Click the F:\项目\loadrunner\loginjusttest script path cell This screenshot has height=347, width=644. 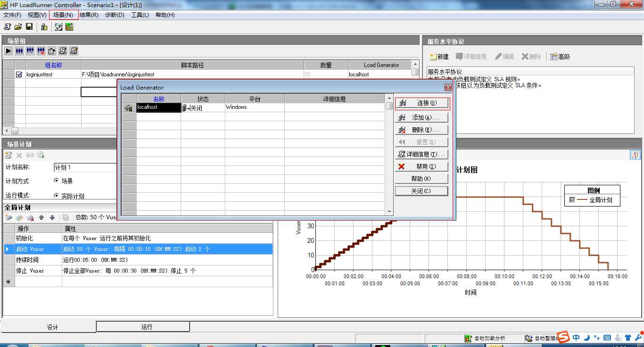coord(192,74)
